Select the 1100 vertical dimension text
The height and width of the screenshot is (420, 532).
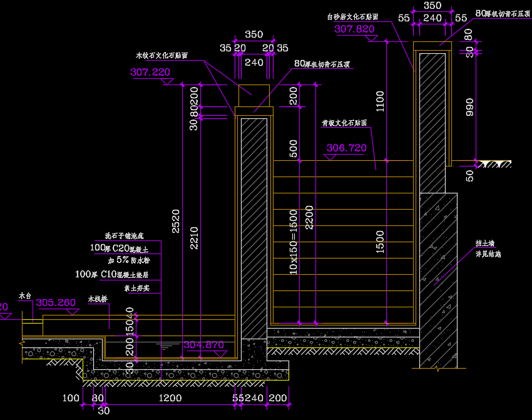pyautogui.click(x=380, y=101)
